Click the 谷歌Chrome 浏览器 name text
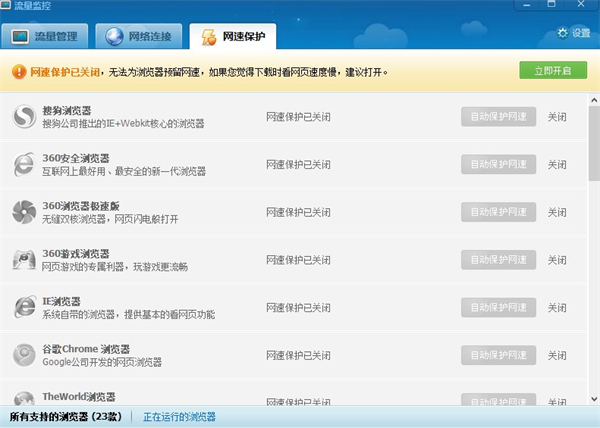This screenshot has width=600, height=428. tap(86, 349)
